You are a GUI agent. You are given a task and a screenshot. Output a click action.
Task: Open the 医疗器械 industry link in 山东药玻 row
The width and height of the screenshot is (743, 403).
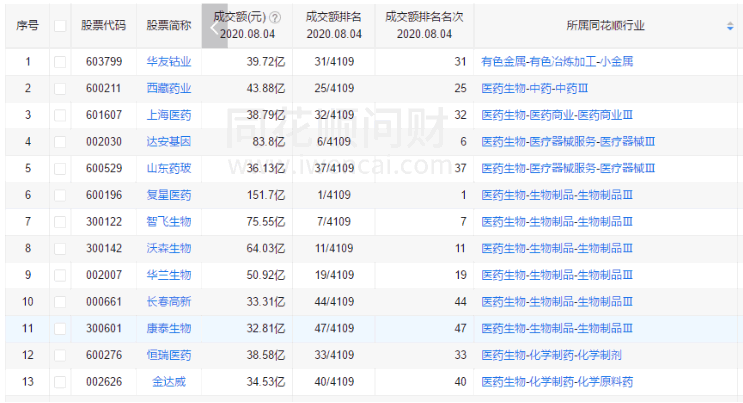pyautogui.click(x=568, y=168)
